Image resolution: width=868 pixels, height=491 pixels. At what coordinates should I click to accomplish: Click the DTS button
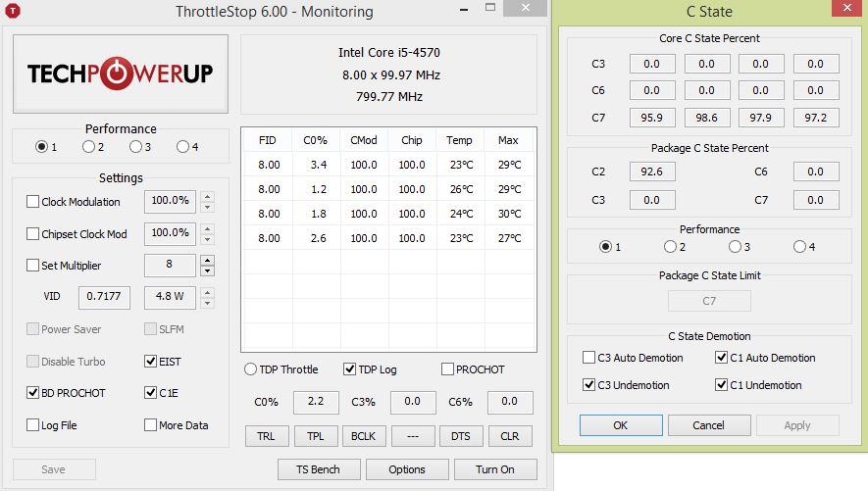[x=461, y=436]
